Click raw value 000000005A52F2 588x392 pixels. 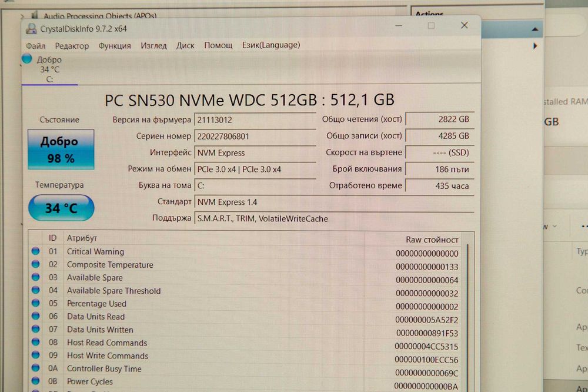click(x=427, y=320)
